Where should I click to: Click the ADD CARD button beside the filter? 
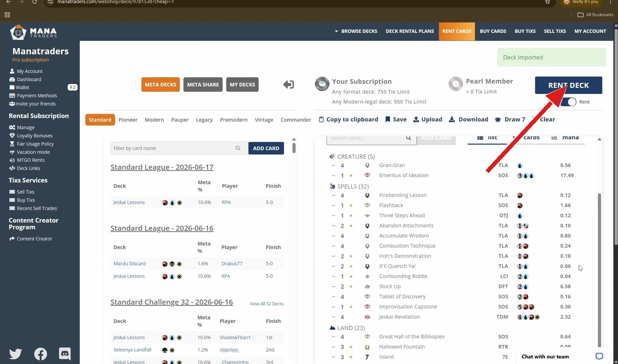[266, 148]
